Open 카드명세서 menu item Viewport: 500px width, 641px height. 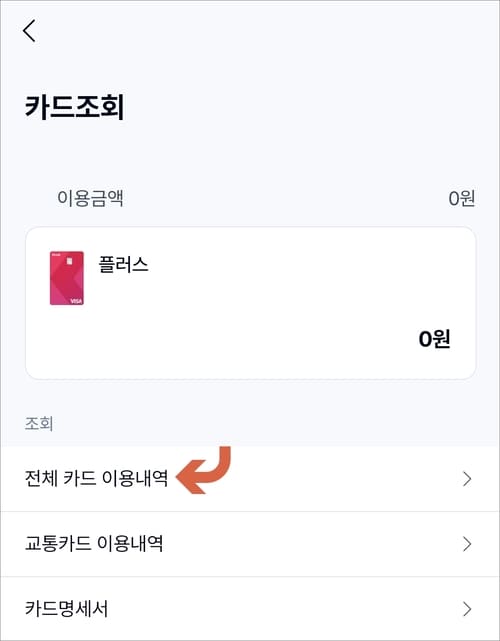[x=250, y=609]
